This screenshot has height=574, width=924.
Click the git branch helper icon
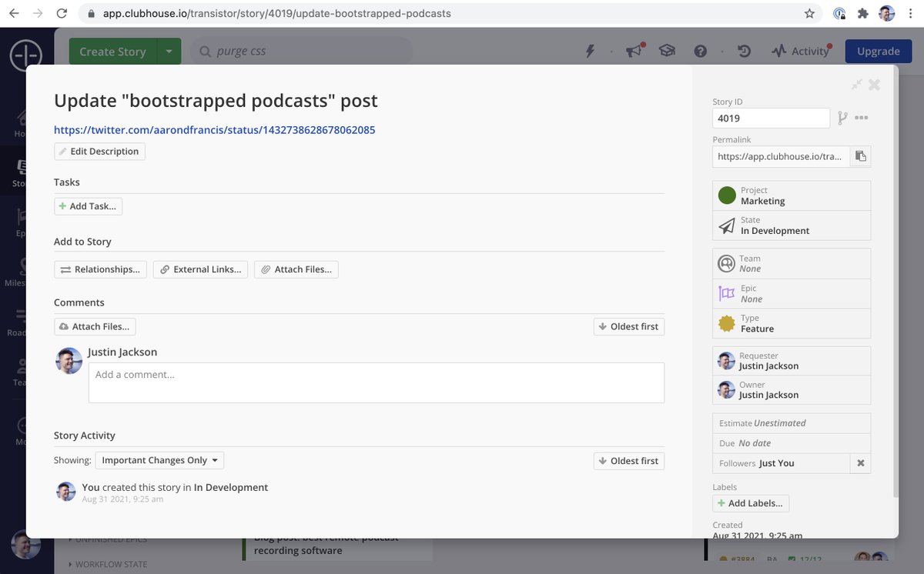tap(842, 118)
